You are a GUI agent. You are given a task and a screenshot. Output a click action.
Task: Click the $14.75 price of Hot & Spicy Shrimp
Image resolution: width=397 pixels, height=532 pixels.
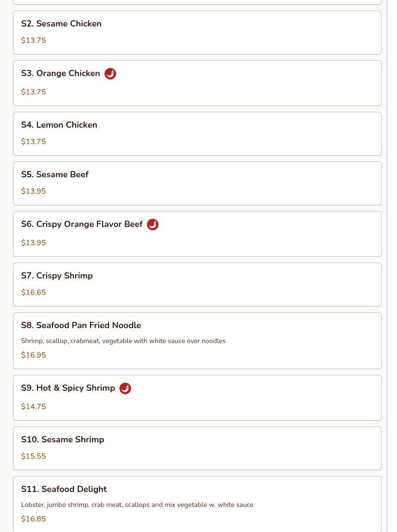point(33,406)
